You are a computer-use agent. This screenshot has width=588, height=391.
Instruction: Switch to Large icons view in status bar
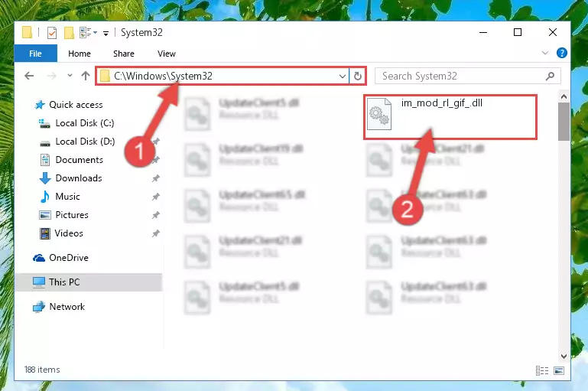[559, 371]
